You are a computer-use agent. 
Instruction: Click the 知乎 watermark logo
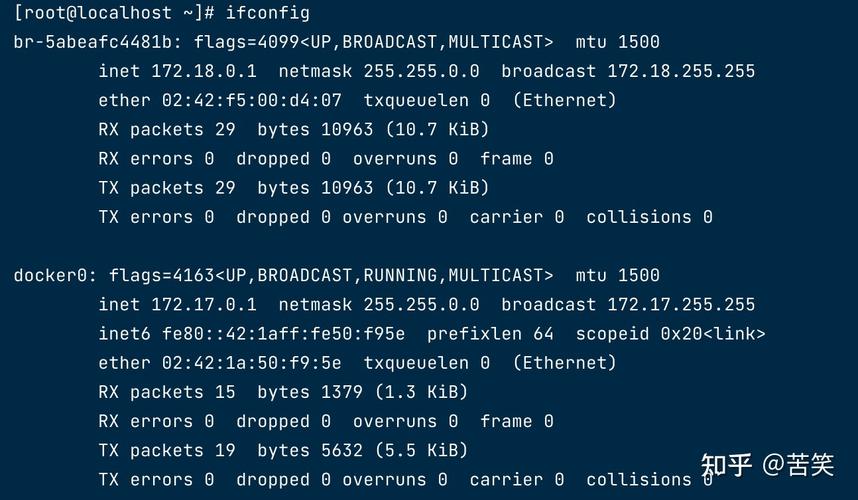[727, 465]
